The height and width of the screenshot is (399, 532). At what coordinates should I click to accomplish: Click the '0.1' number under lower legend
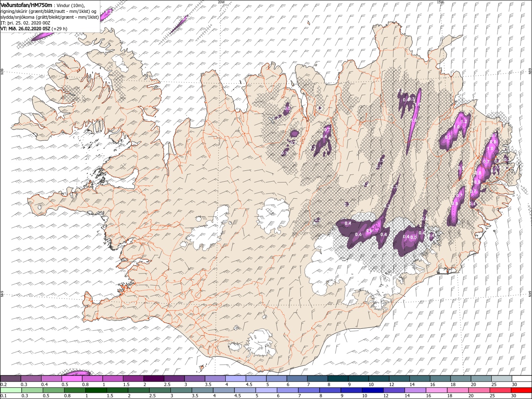coord(3,396)
